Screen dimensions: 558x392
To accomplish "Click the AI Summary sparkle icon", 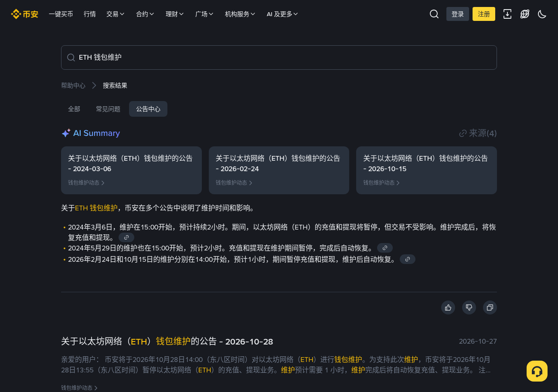I will pos(66,133).
